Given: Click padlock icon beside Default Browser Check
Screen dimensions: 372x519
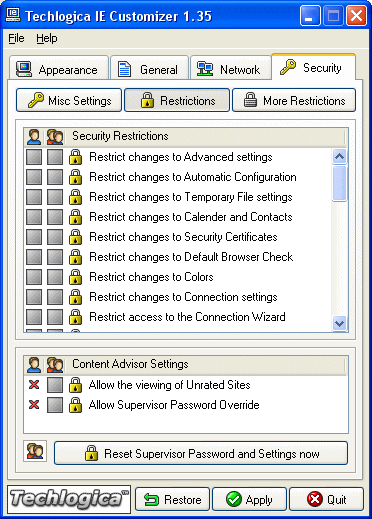Looking at the screenshot, I should (75, 257).
